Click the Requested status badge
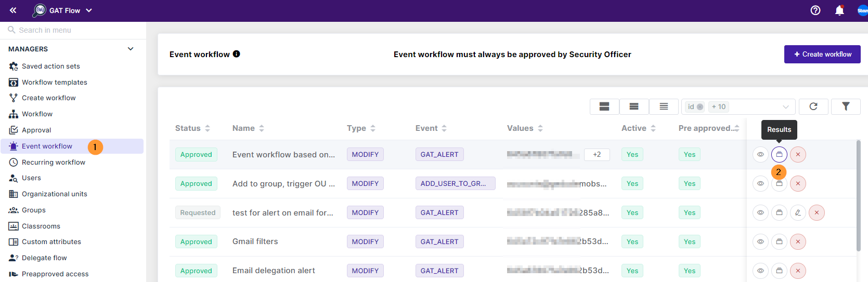The image size is (868, 282). tap(198, 212)
